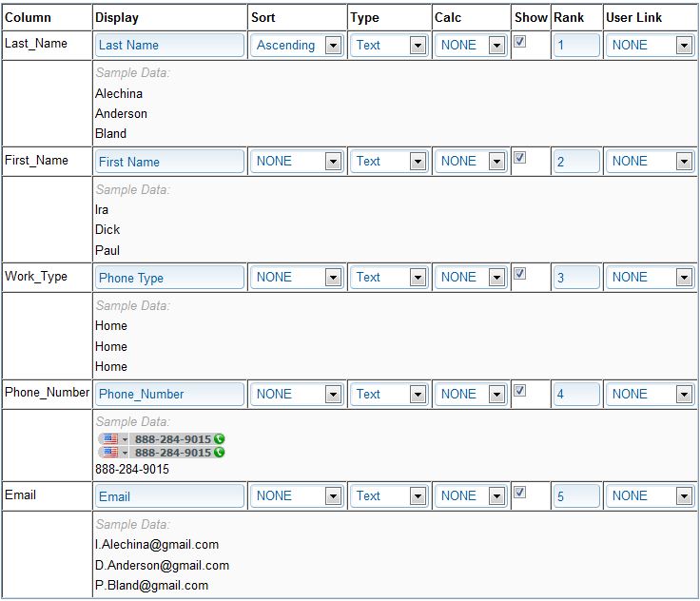Click the second Skype-highlighted 888-284-9015 number

pos(172,453)
